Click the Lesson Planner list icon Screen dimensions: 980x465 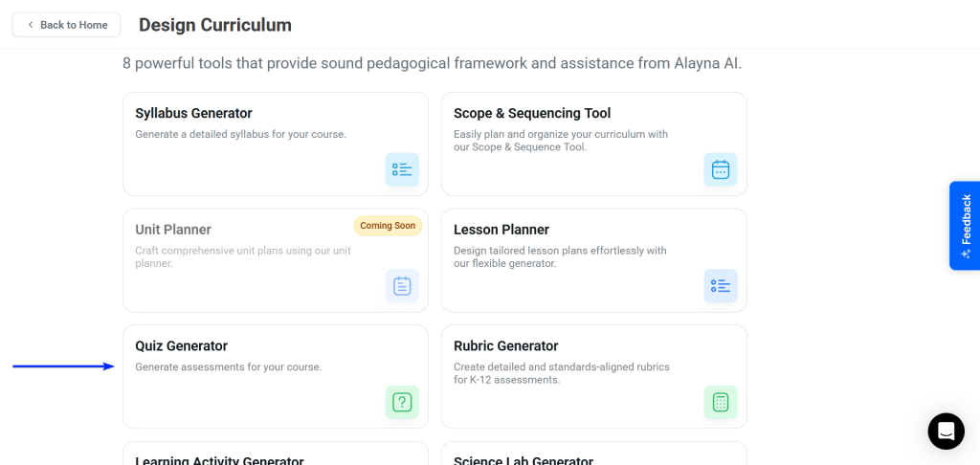coord(721,286)
